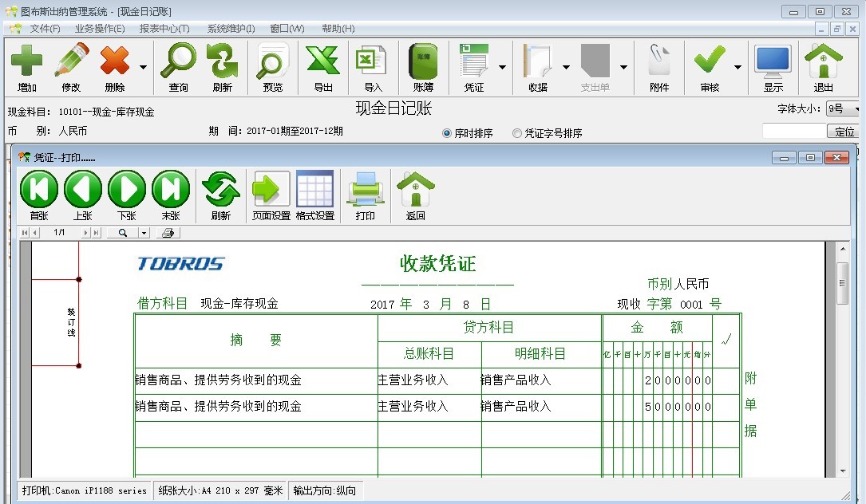Screen dimensions: 866x504
Task: Open 格式设置 format settings grid icon
Action: pos(314,189)
